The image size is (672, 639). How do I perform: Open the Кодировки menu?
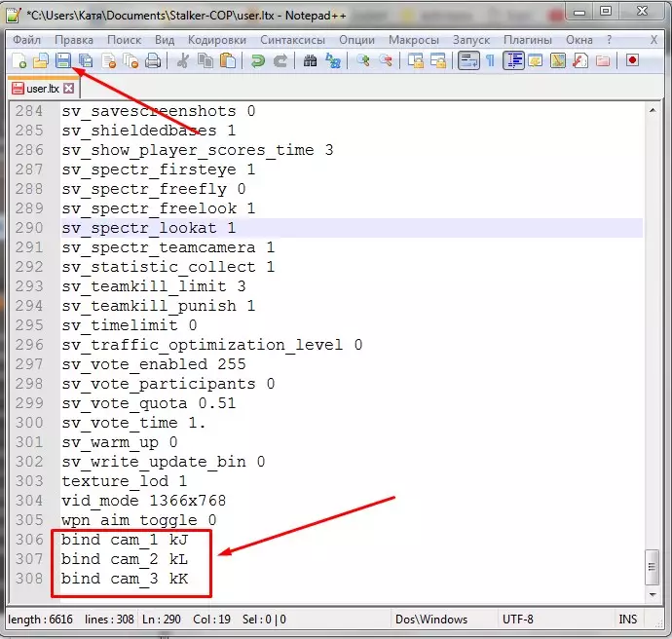click(217, 40)
